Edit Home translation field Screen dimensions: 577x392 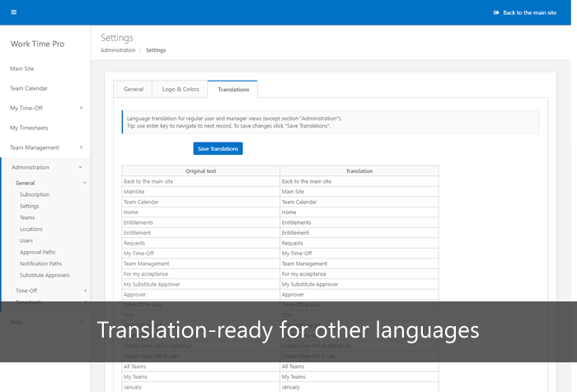(x=359, y=212)
